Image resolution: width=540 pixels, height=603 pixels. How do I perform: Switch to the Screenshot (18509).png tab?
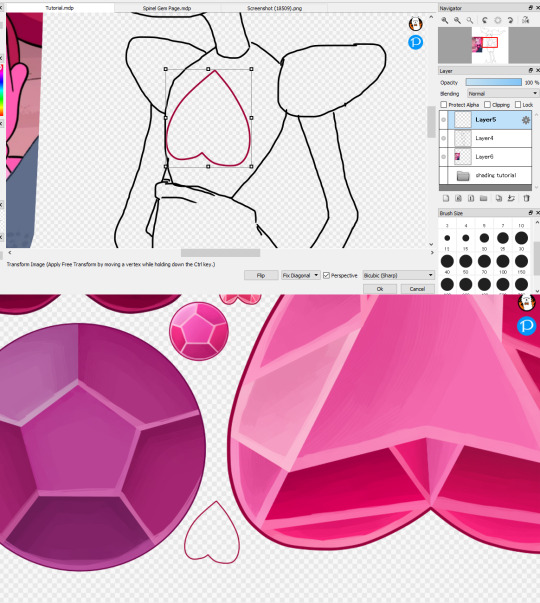click(x=274, y=8)
